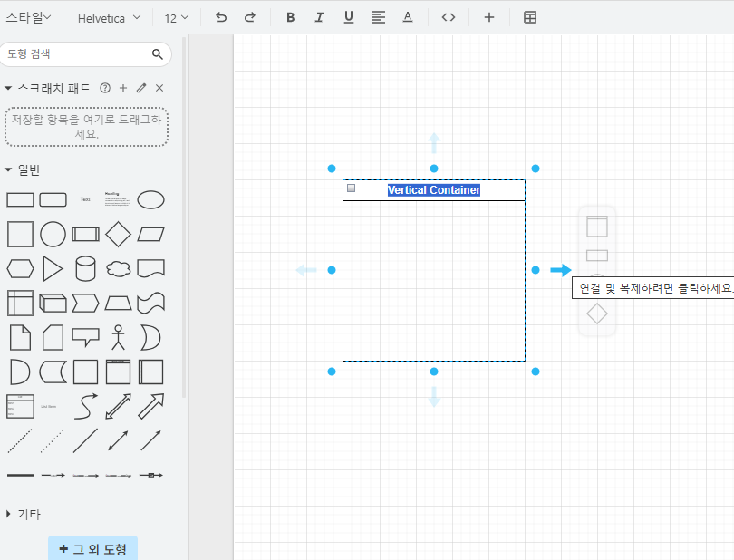Image resolution: width=734 pixels, height=560 pixels.
Task: Click the HTML code view icon
Action: point(449,18)
